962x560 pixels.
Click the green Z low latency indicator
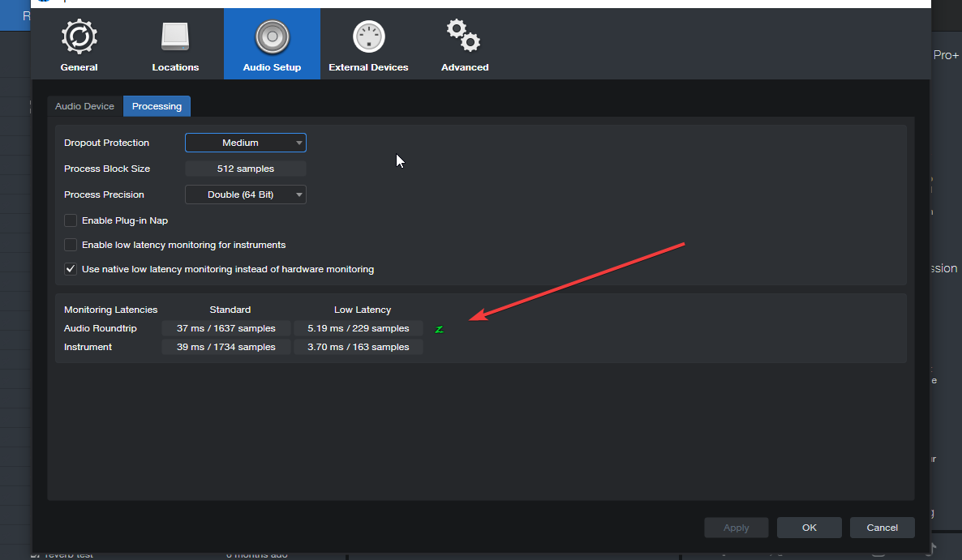click(x=440, y=329)
